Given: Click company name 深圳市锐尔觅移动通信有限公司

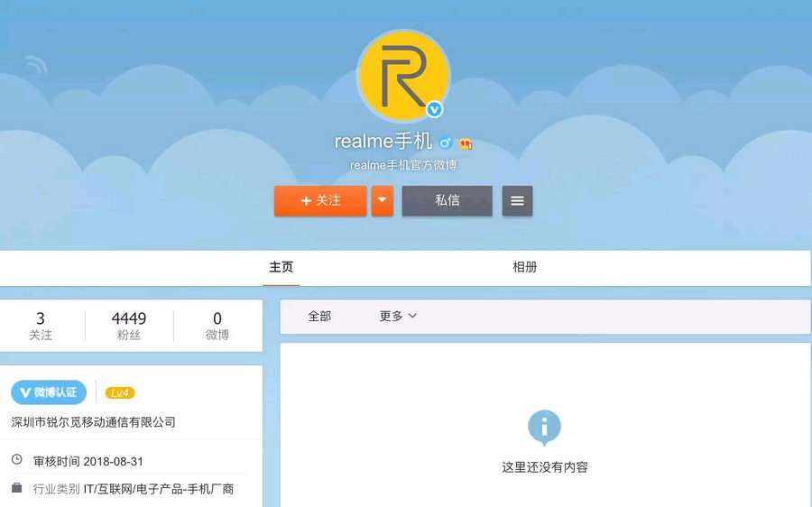Looking at the screenshot, I should [x=93, y=422].
